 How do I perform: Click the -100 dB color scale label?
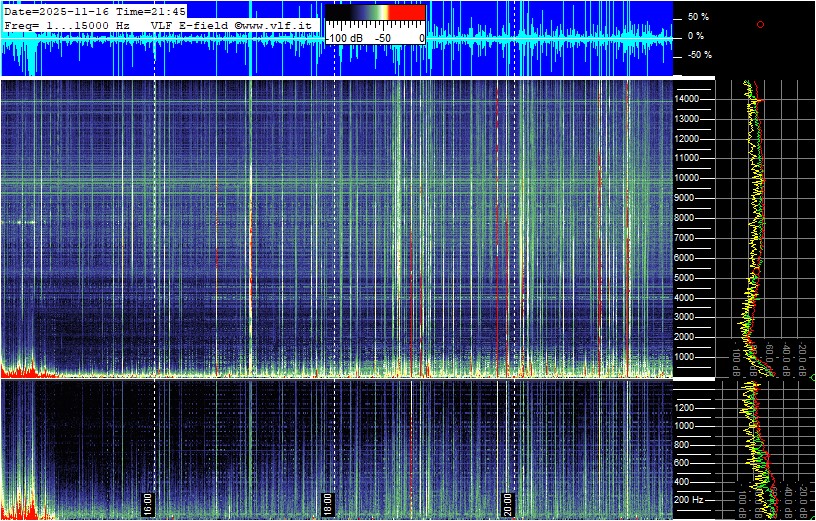(345, 38)
